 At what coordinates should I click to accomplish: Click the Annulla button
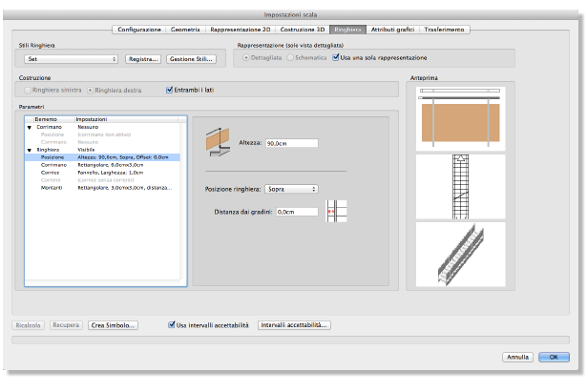517,358
